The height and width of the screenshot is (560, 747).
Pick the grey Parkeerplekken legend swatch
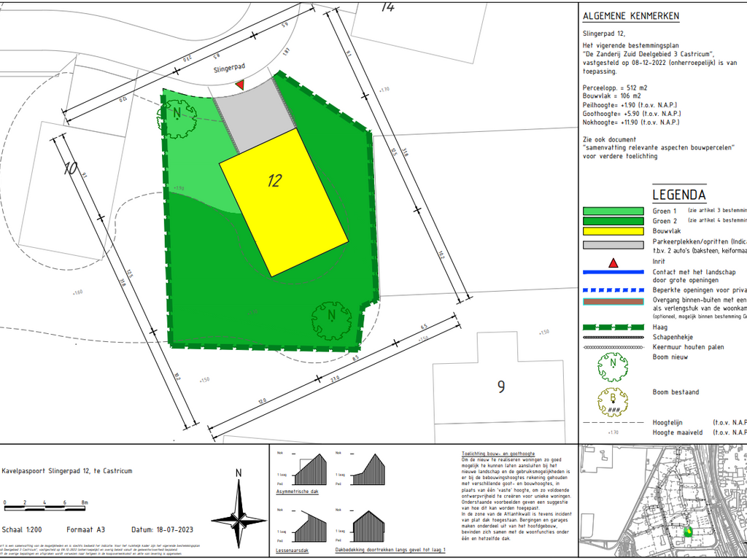(x=613, y=241)
